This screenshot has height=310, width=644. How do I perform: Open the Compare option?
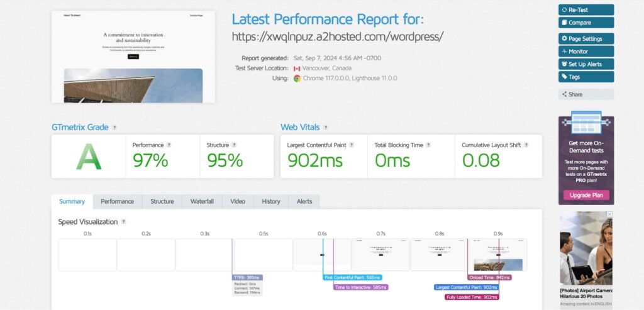click(586, 23)
